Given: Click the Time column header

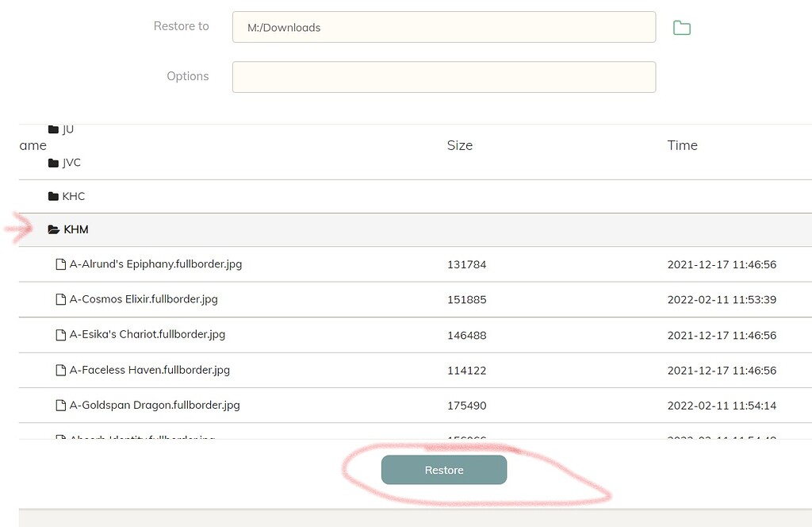Looking at the screenshot, I should (681, 145).
